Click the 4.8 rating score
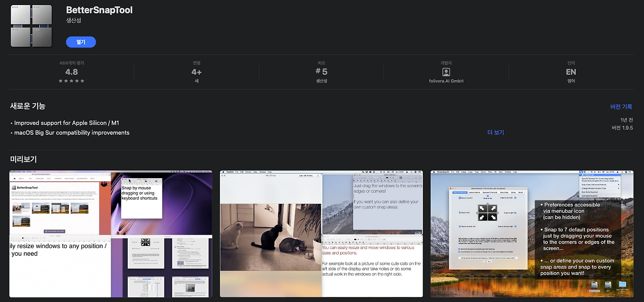The width and height of the screenshot is (644, 302). click(71, 72)
